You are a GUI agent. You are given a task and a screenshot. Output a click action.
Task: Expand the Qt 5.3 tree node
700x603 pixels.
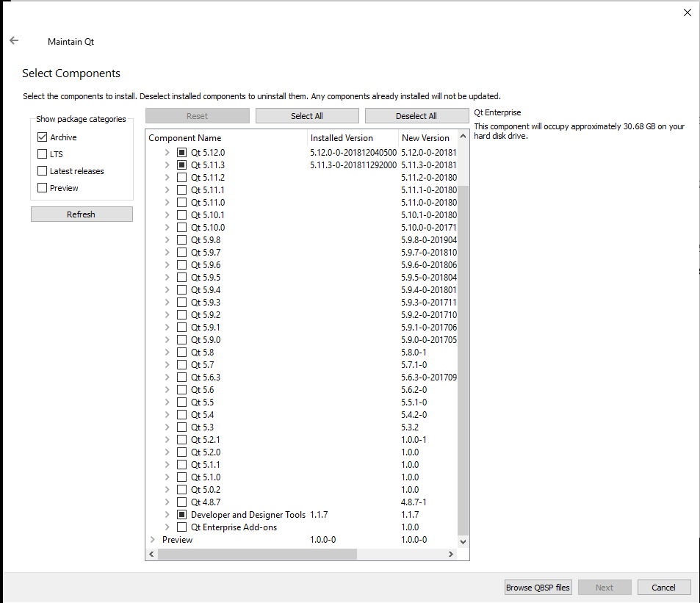click(x=167, y=427)
